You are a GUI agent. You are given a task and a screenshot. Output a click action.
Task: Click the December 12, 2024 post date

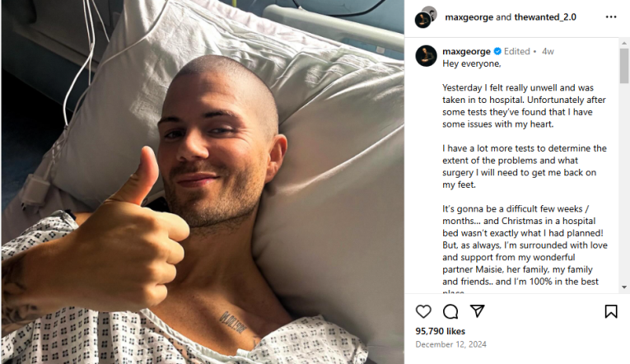point(450,344)
